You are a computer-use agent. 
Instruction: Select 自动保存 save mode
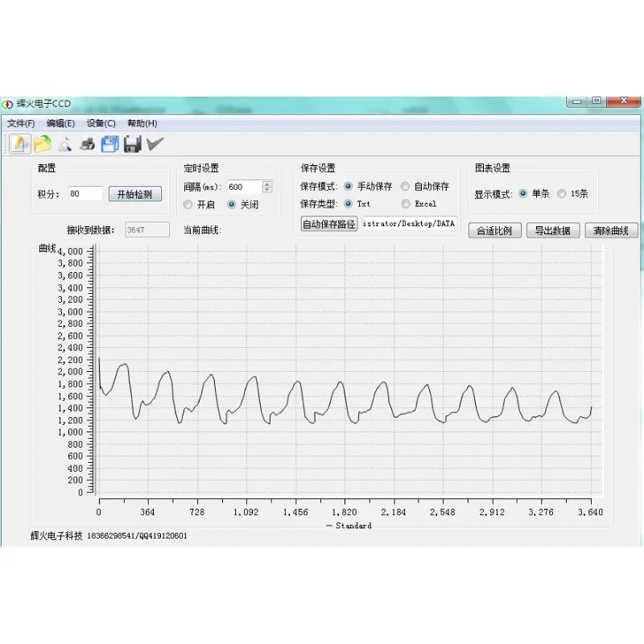pyautogui.click(x=405, y=186)
